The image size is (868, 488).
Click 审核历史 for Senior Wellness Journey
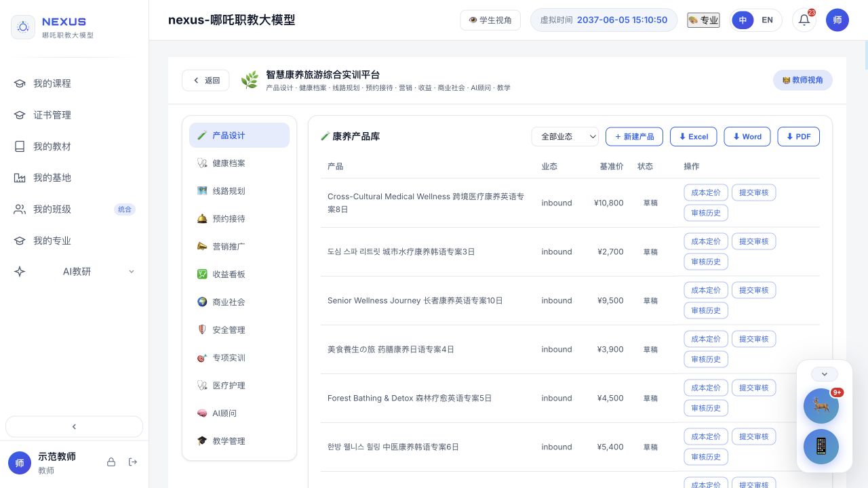click(706, 310)
